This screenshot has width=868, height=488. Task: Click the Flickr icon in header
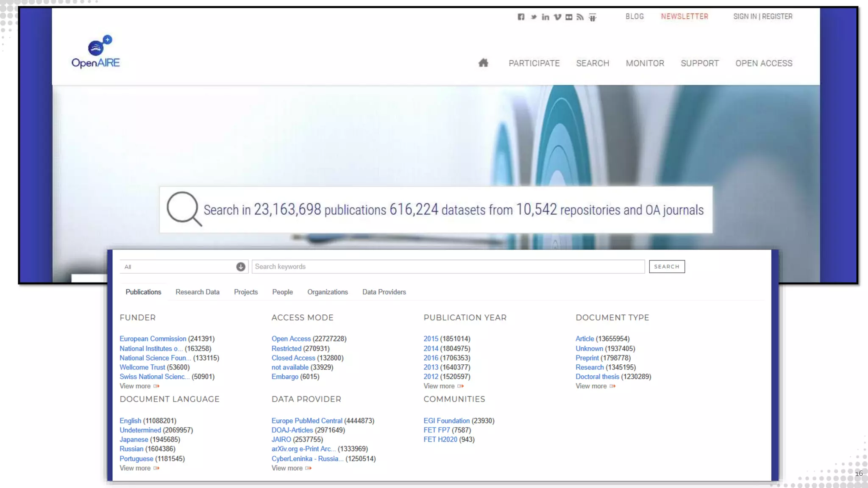(569, 17)
